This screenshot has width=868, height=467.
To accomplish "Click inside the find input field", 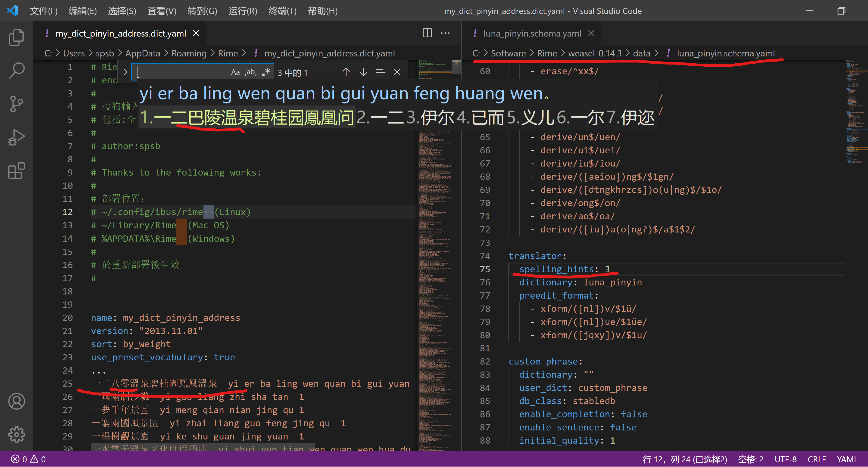I will [185, 72].
